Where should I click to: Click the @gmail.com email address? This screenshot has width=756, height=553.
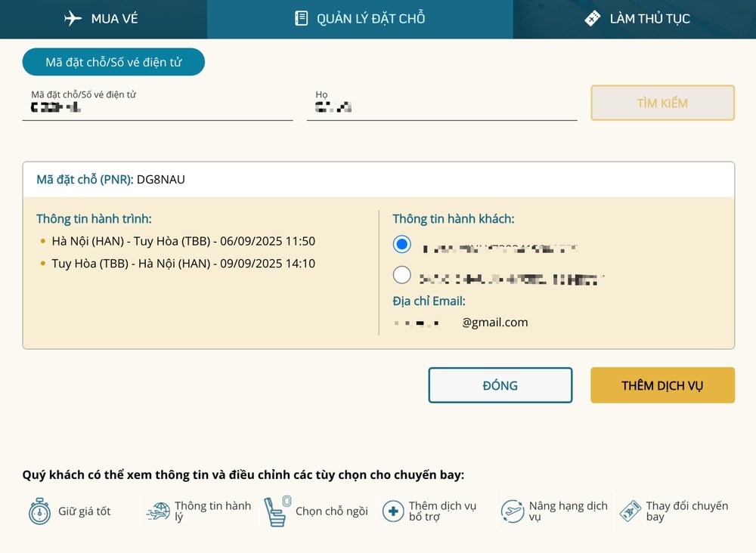[x=494, y=323]
